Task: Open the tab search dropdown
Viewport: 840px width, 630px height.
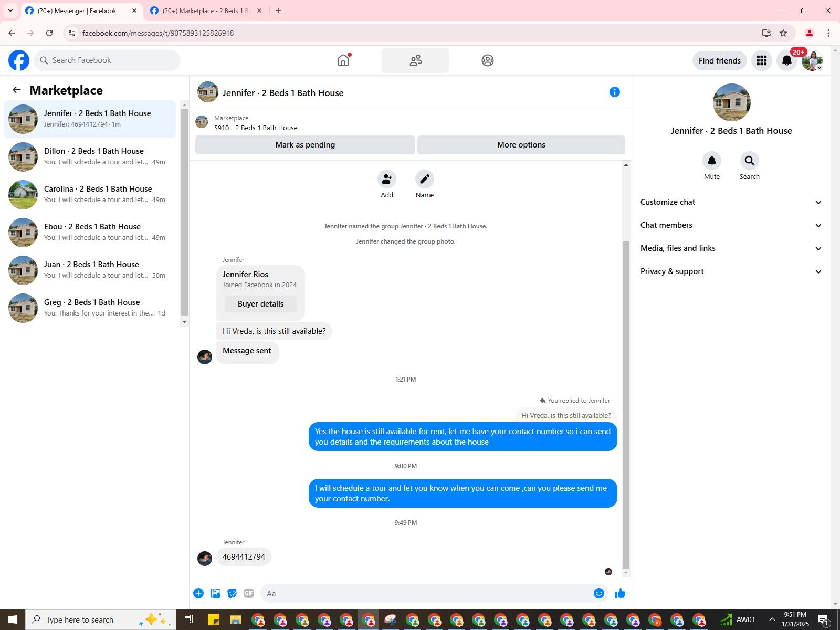Action: tap(10, 10)
